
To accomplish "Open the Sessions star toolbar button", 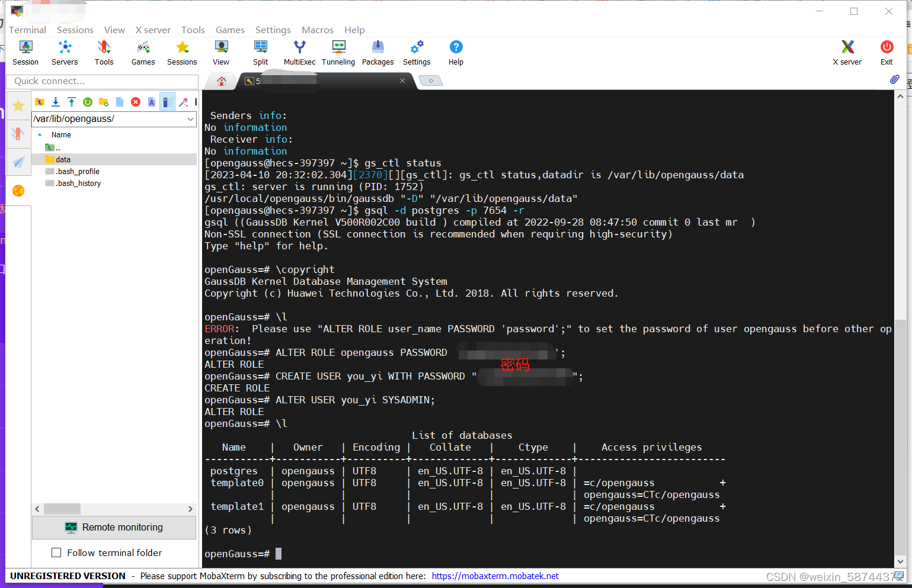I will (182, 53).
